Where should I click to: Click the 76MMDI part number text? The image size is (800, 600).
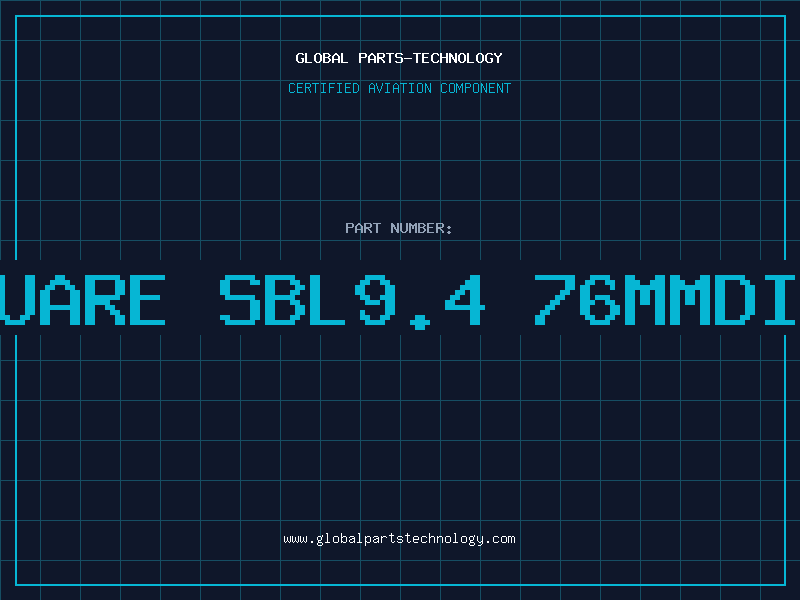click(665, 300)
